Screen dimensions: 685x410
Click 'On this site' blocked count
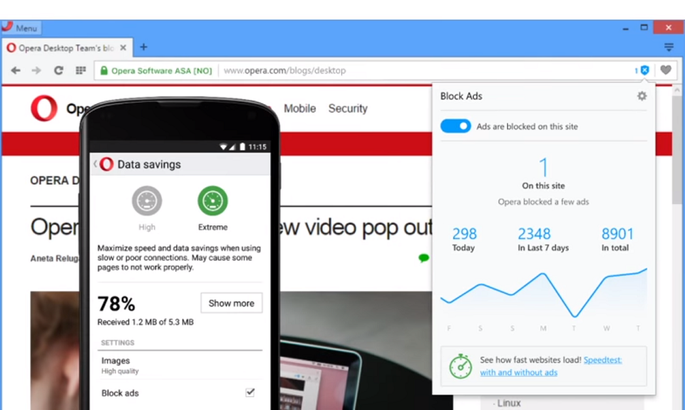543,174
